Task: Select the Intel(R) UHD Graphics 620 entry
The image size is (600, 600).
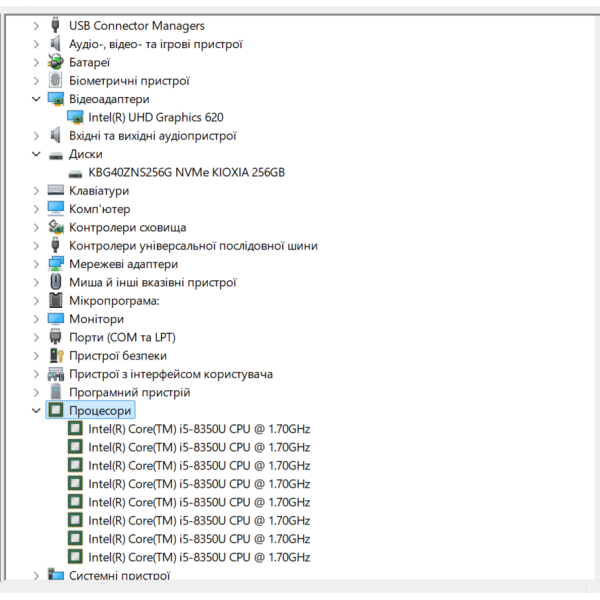Action: 156,117
